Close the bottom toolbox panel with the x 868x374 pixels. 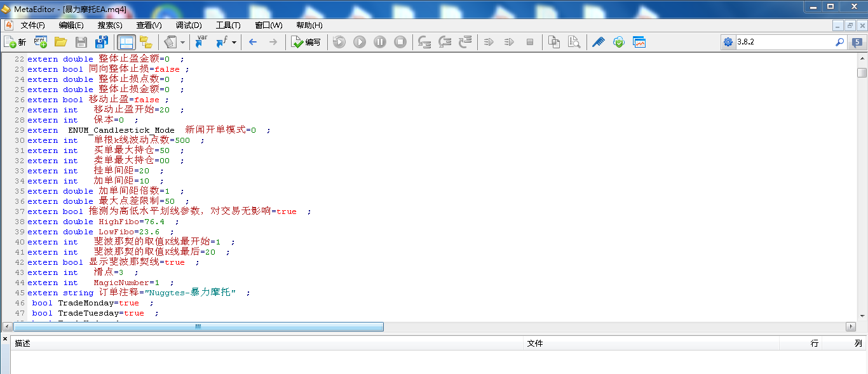5,340
